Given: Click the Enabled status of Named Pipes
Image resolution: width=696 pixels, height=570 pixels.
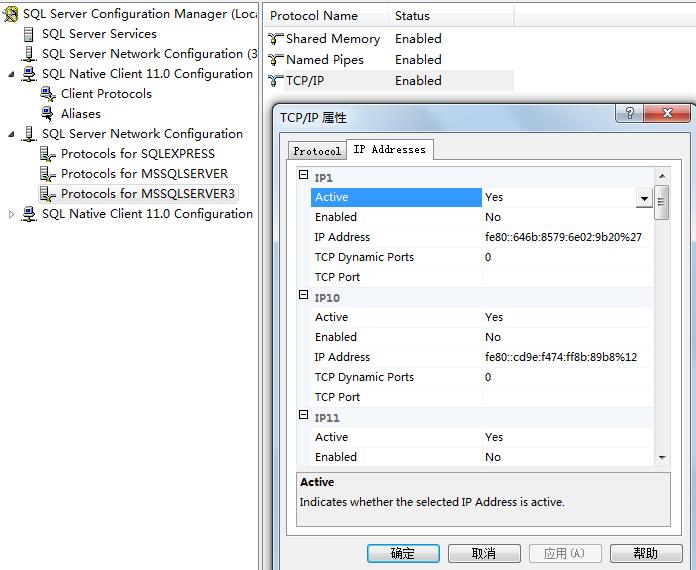Looking at the screenshot, I should click(418, 59).
